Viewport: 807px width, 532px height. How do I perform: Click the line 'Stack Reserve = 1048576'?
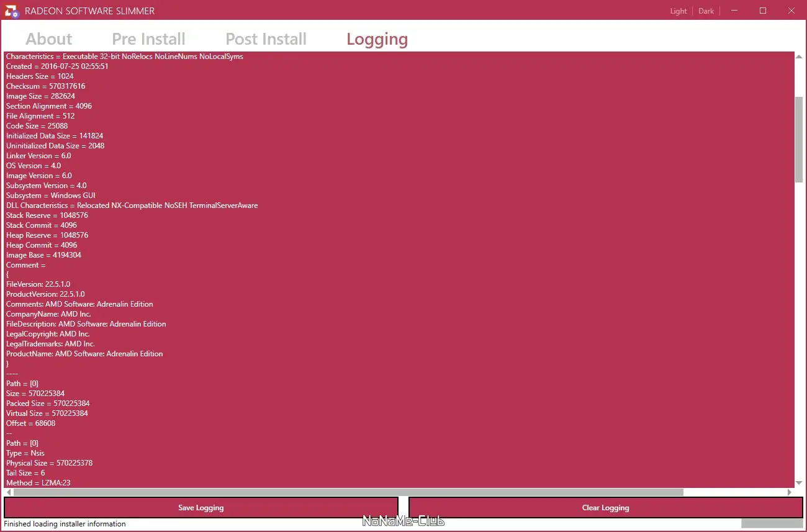pos(47,215)
